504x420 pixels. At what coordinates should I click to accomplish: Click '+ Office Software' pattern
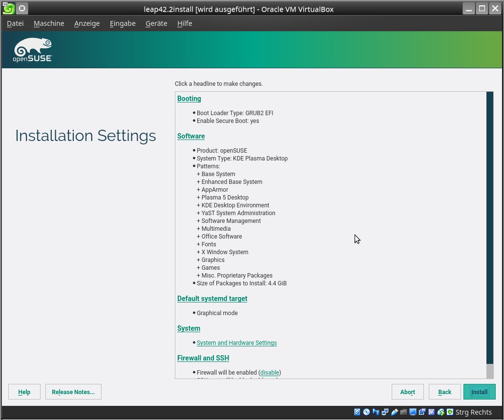pyautogui.click(x=219, y=236)
